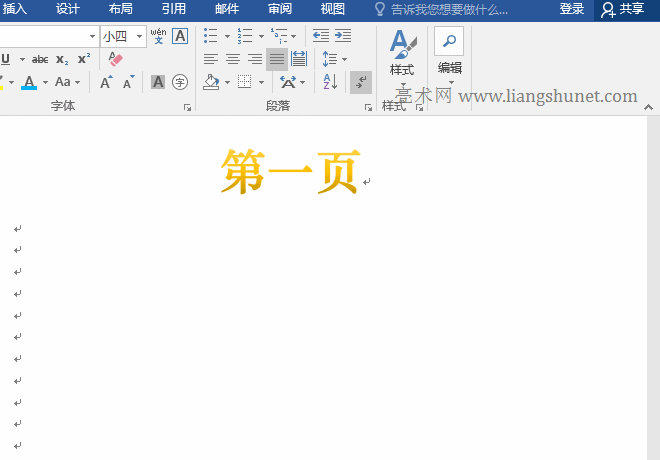660x460 pixels.
Task: Open shading color dropdown arrow
Action: point(227,82)
